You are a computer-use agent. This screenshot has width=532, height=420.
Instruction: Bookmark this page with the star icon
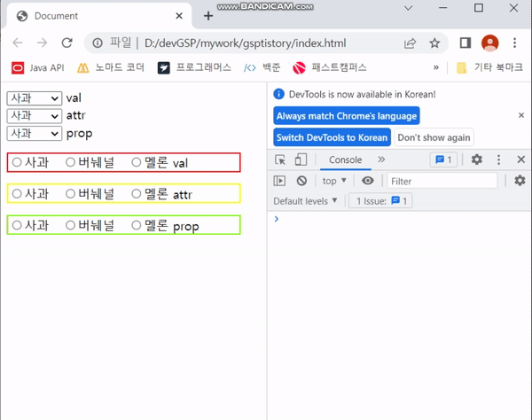[x=434, y=43]
